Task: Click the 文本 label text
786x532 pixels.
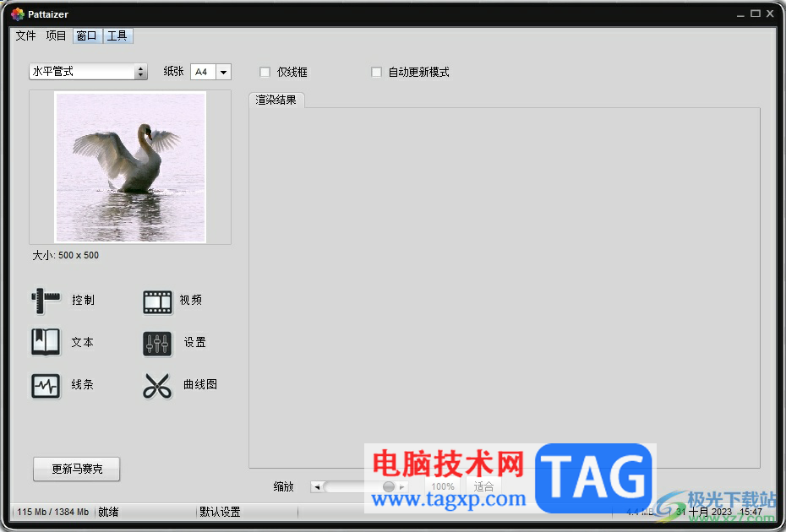Action: pos(83,342)
